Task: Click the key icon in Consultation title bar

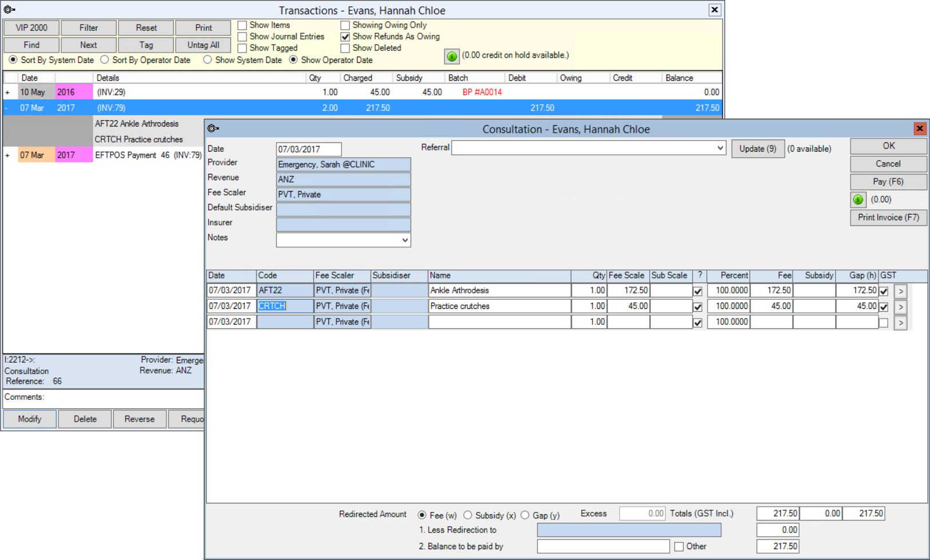Action: pos(213,129)
